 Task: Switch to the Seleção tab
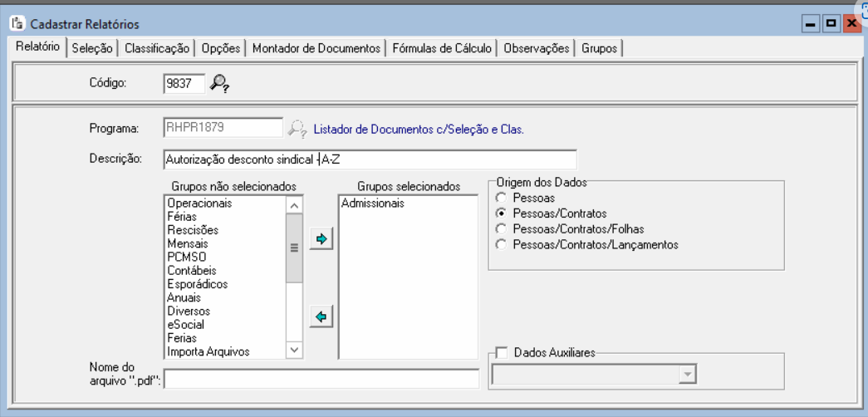(x=92, y=48)
